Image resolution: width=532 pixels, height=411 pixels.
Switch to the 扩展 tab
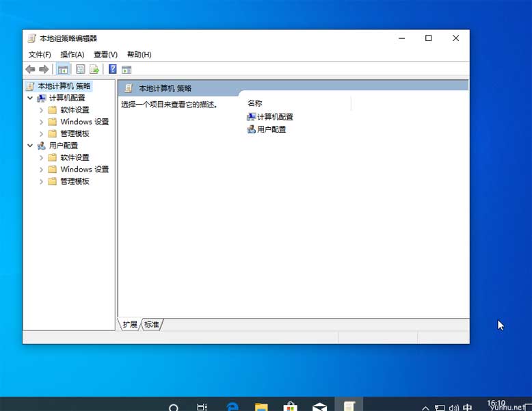(130, 324)
